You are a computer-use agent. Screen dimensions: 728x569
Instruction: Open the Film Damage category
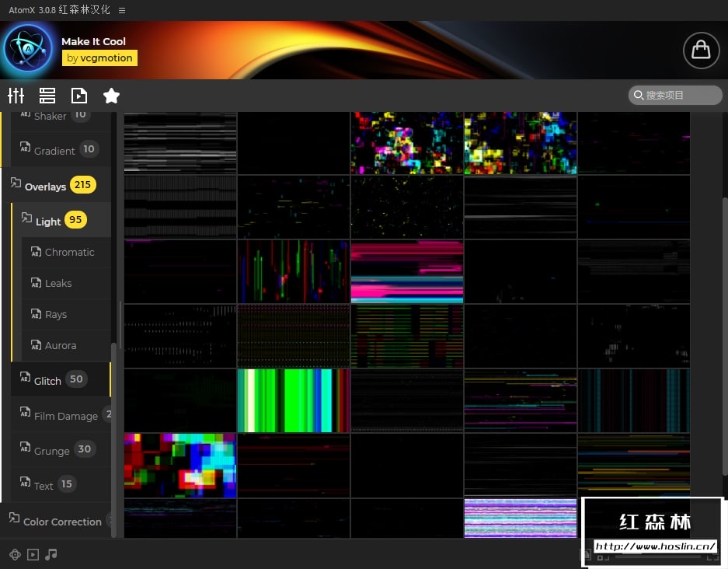[x=65, y=416]
